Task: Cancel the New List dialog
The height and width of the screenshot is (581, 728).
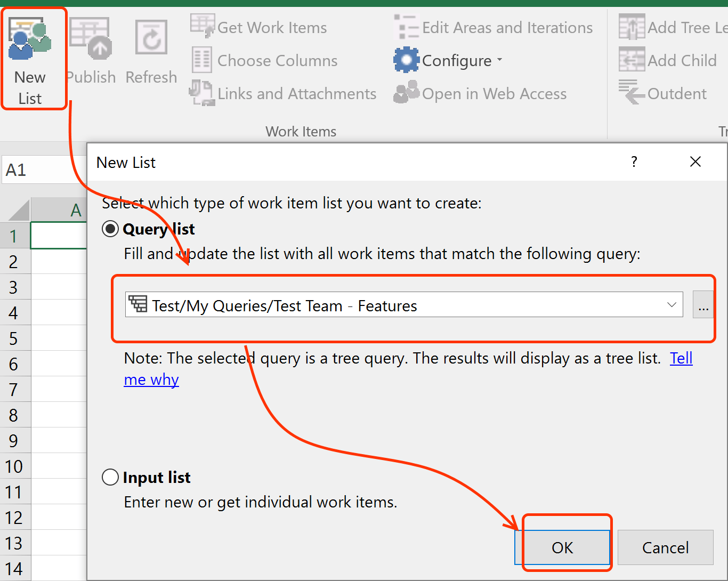Action: click(x=665, y=547)
